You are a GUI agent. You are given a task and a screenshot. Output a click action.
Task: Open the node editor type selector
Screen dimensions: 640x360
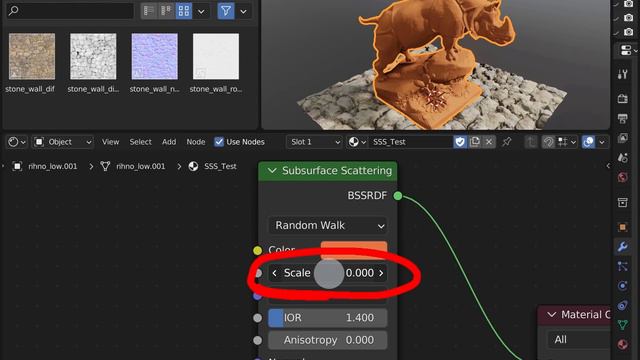click(x=17, y=142)
